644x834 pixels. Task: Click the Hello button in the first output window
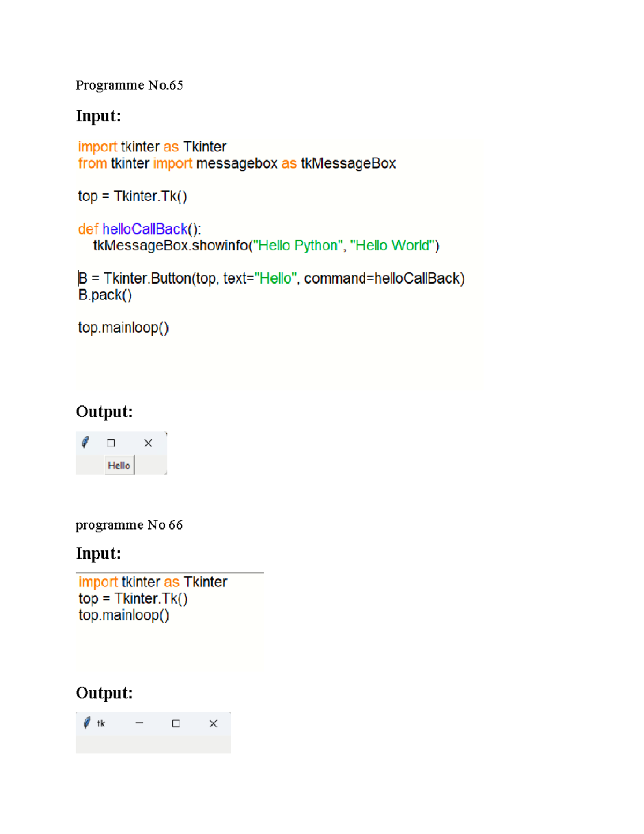(x=119, y=465)
